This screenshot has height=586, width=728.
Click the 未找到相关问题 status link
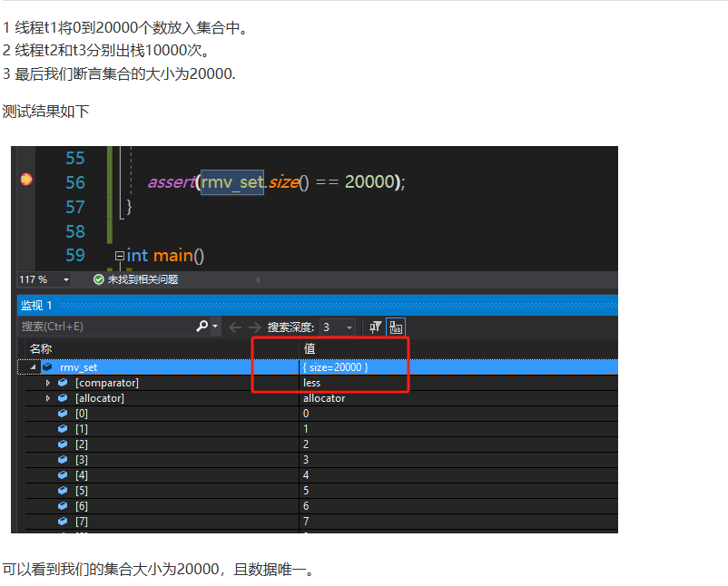point(143,281)
